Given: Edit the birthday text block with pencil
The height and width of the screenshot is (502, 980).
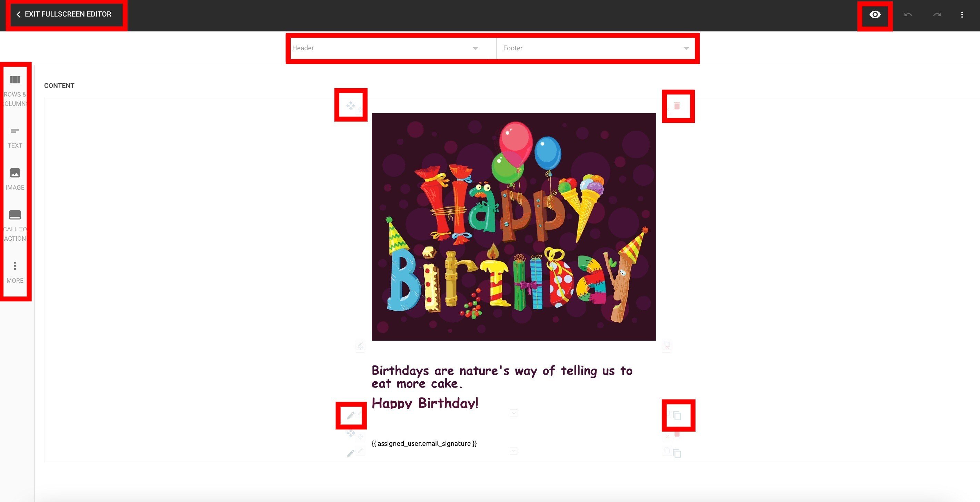Looking at the screenshot, I should 351,415.
